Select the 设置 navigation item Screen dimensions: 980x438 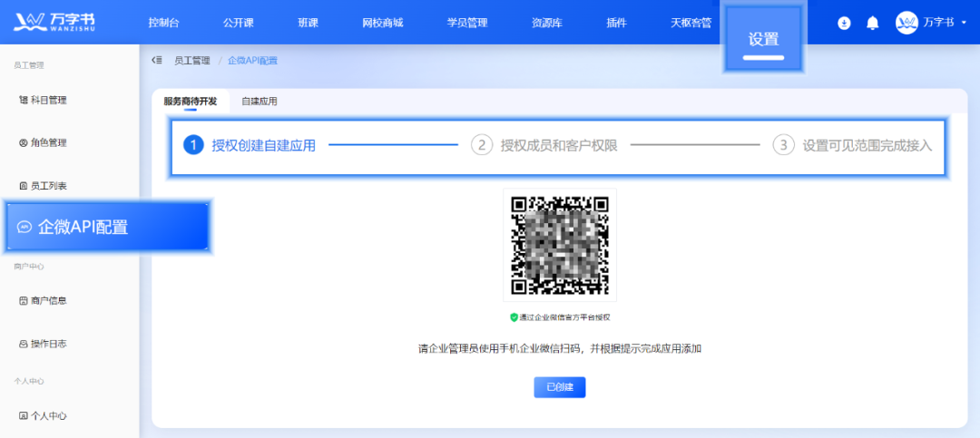(x=763, y=39)
